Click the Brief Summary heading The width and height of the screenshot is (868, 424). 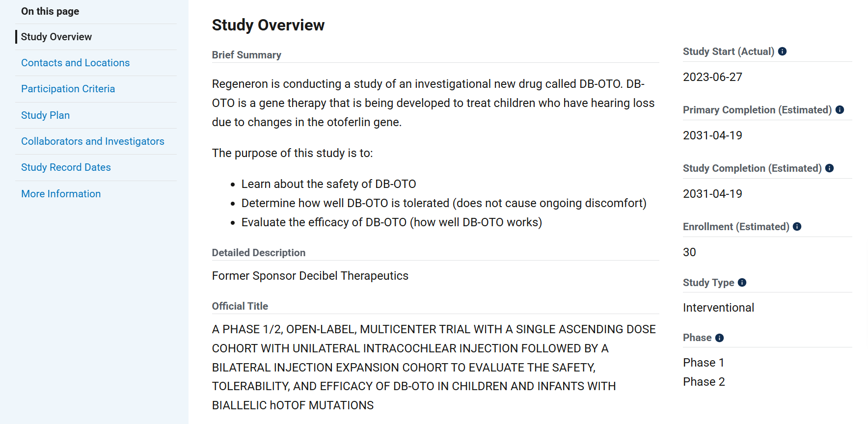pyautogui.click(x=246, y=55)
